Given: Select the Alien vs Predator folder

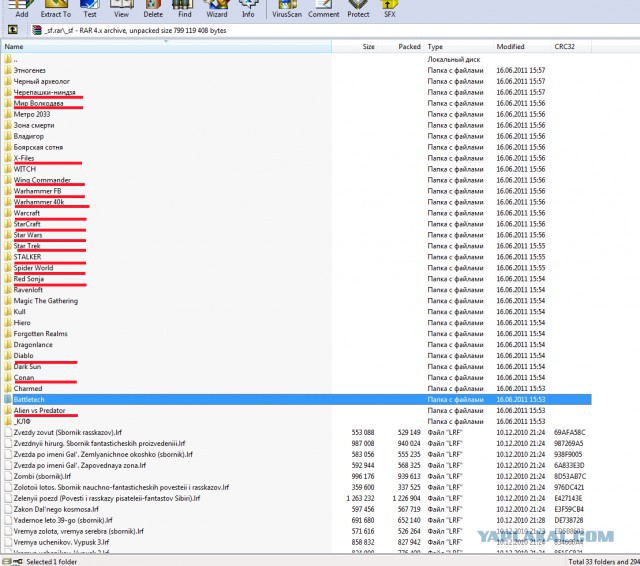Looking at the screenshot, I should point(297,411).
